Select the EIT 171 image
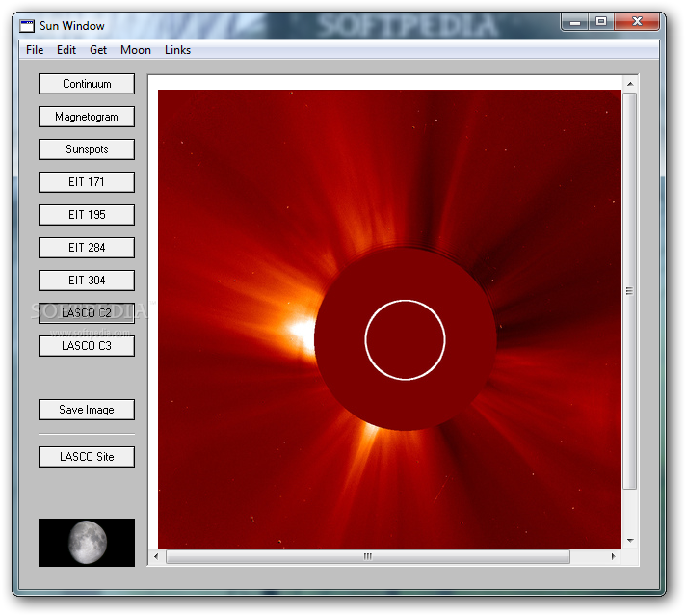The height and width of the screenshot is (616, 686). click(x=87, y=182)
